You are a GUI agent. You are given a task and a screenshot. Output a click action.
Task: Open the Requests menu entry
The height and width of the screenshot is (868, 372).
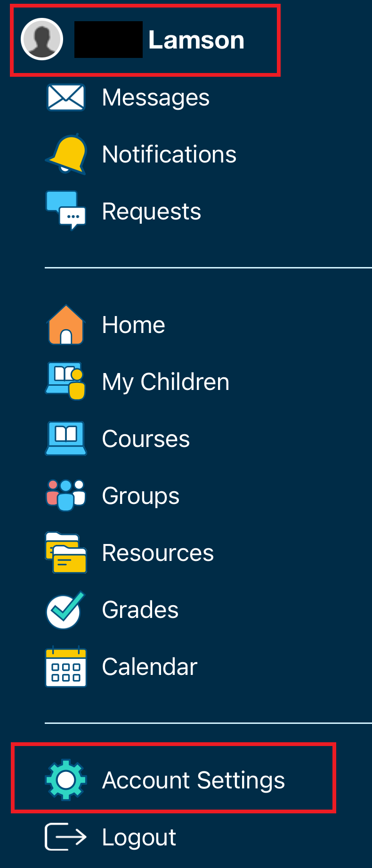coord(151,211)
